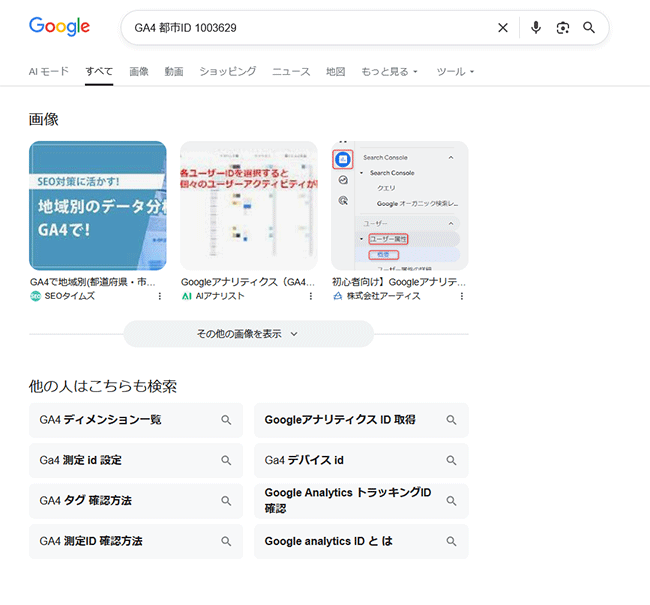Search for Ga4 デバイス id

point(361,460)
